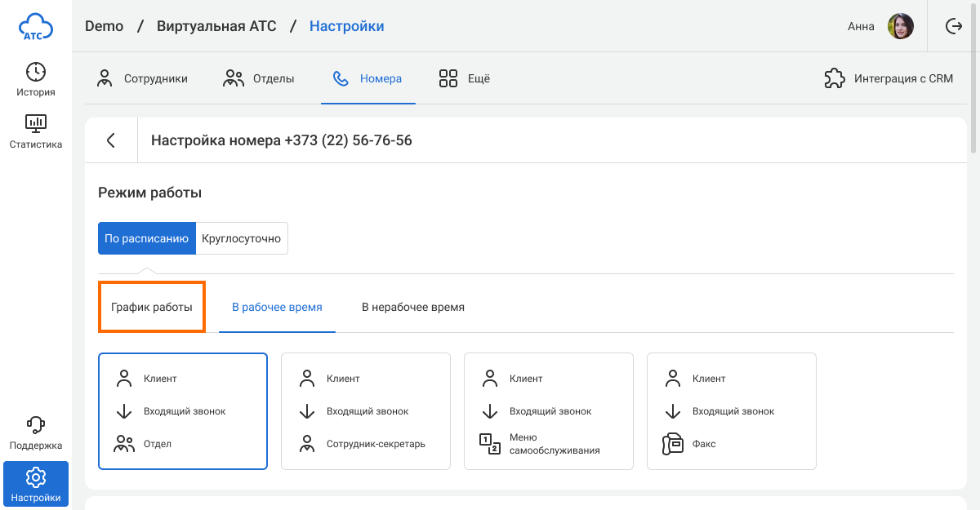Image resolution: width=980 pixels, height=510 pixels.
Task: Select the Отдел call routing card
Action: coord(183,411)
